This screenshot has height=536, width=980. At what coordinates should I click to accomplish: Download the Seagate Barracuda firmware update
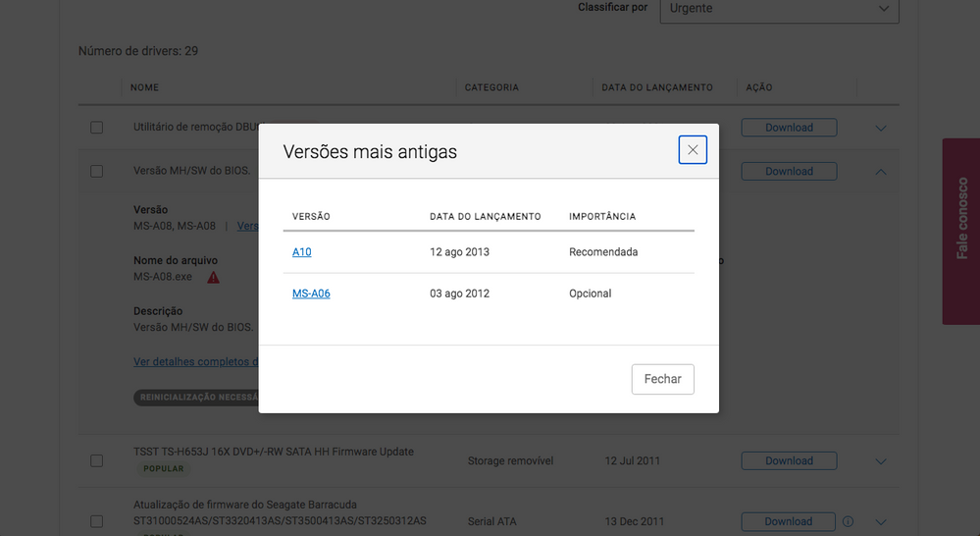pyautogui.click(x=789, y=521)
